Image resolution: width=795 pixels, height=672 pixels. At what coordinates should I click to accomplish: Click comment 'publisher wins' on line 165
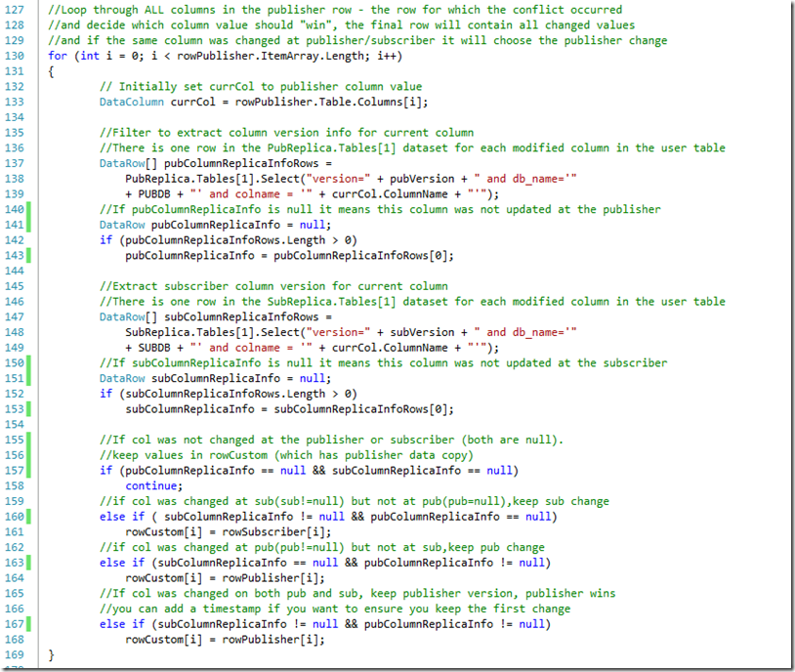point(357,594)
